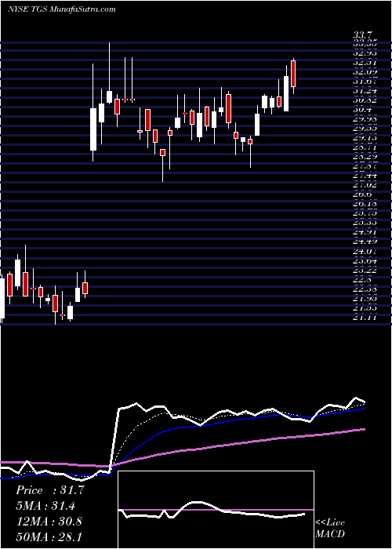The width and height of the screenshot is (392, 549).
Task: Click the 30.4 price axis label
Action: tap(362, 110)
